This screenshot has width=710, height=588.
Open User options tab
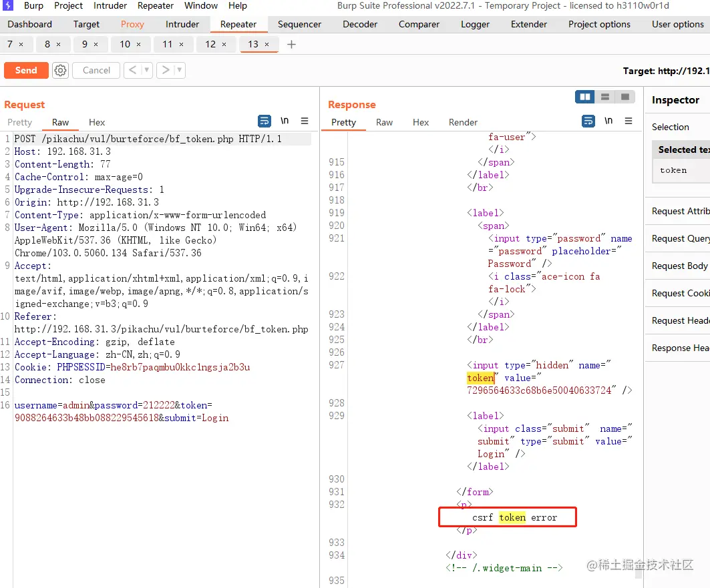(678, 25)
